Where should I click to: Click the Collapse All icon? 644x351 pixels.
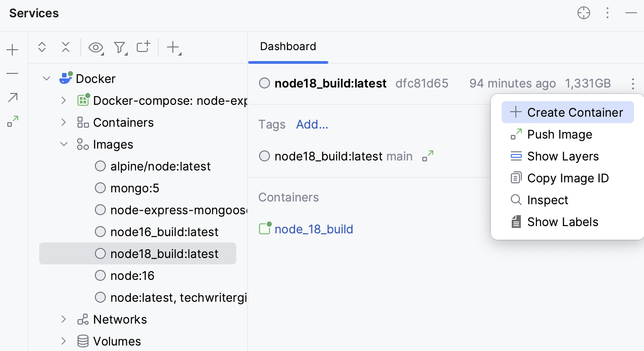[66, 47]
